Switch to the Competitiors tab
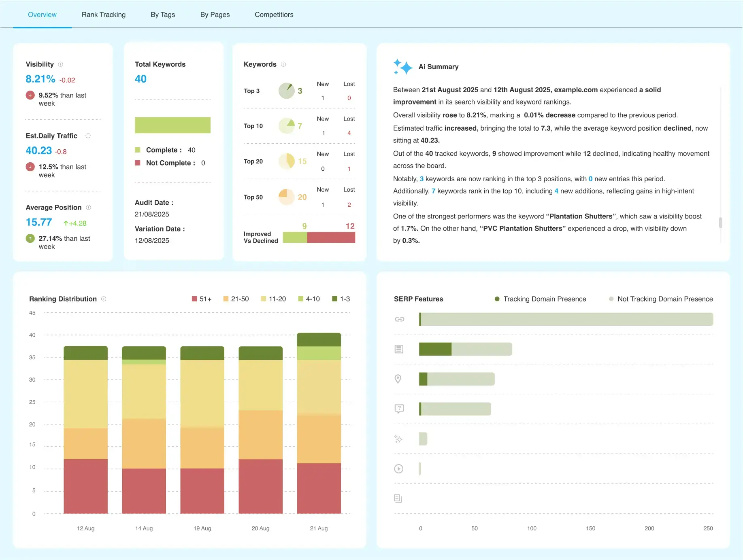The image size is (743, 560). click(x=274, y=15)
